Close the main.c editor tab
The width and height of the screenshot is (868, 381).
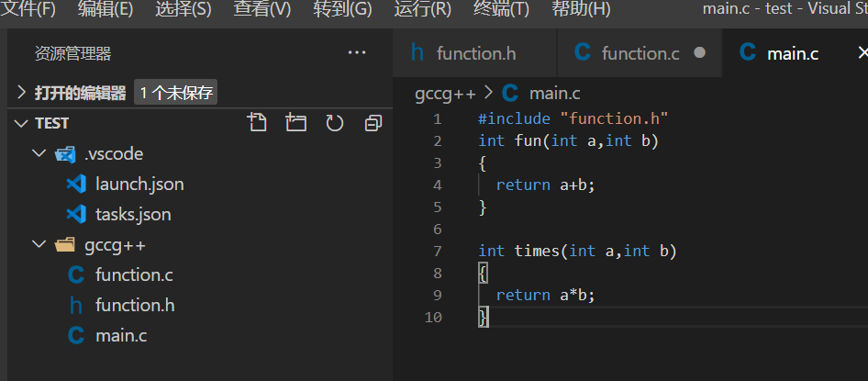click(x=862, y=52)
